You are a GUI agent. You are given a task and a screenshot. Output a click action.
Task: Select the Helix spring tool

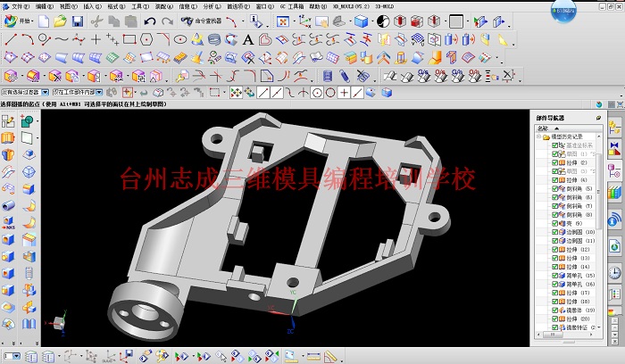pos(214,39)
